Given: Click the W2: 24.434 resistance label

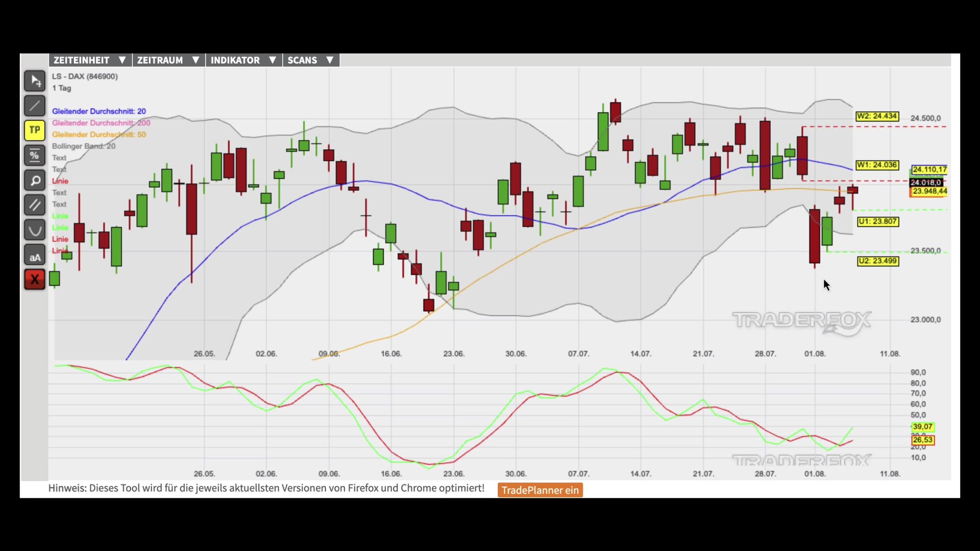Looking at the screenshot, I should (877, 116).
